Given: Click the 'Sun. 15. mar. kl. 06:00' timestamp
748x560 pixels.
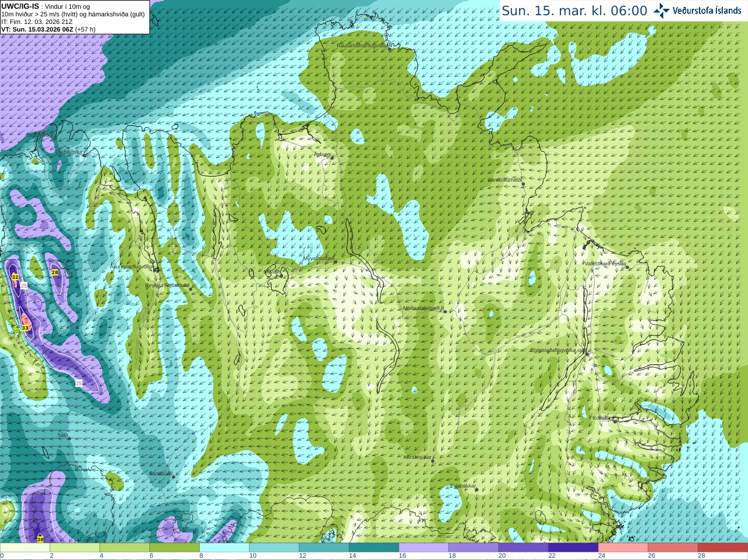Looking at the screenshot, I should point(574,11).
